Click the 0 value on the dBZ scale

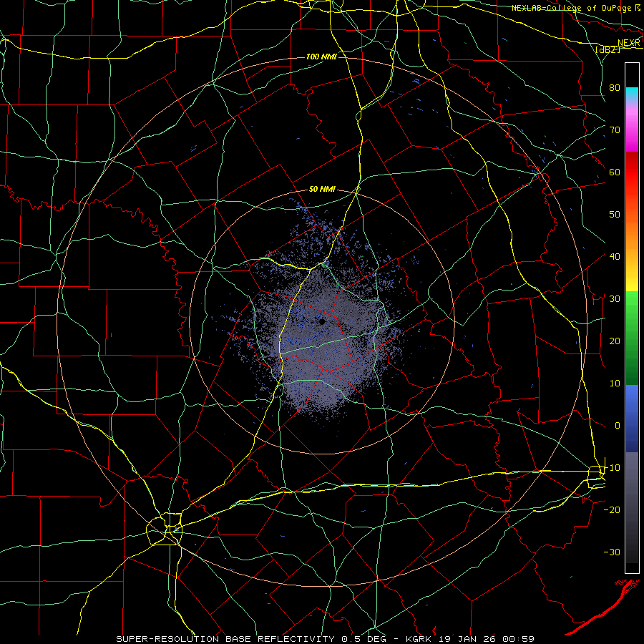[618, 426]
